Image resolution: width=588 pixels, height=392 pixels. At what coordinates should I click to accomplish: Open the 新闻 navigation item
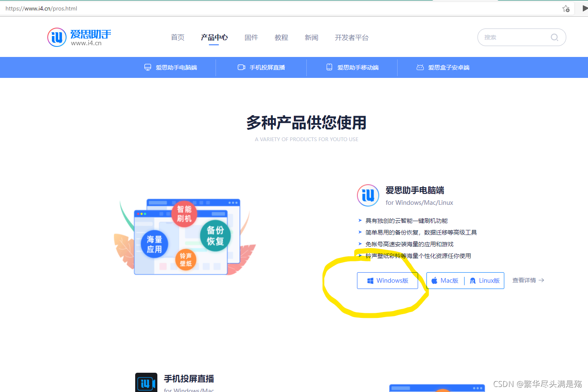[311, 37]
